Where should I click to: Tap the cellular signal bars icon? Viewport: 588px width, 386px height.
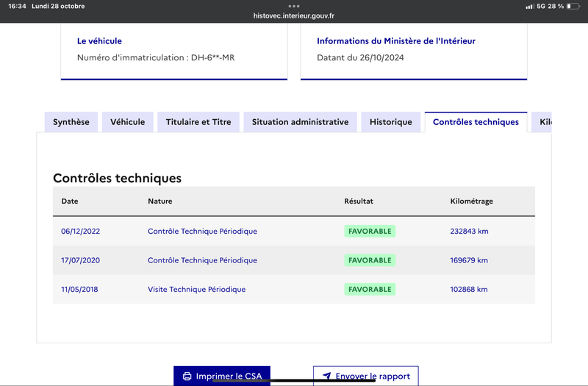coord(529,7)
